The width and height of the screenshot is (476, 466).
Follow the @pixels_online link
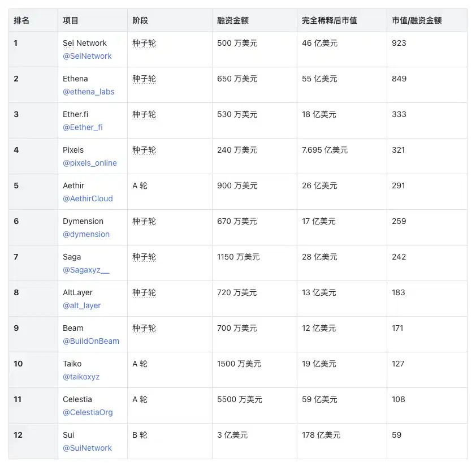(x=89, y=163)
